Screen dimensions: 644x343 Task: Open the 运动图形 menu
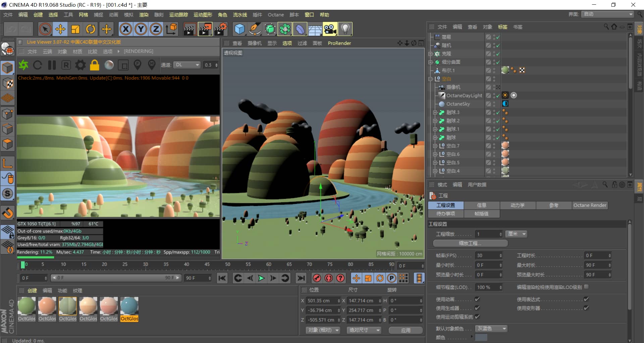[203, 15]
